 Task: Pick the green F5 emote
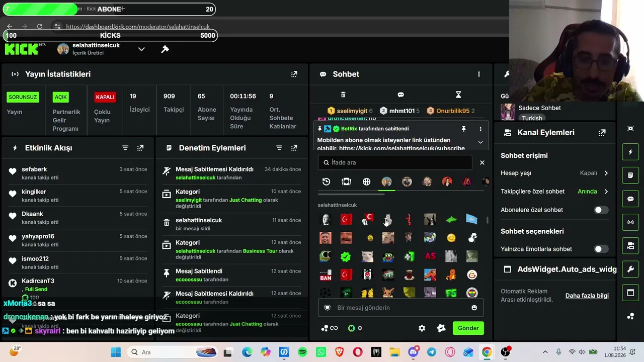[451, 293]
